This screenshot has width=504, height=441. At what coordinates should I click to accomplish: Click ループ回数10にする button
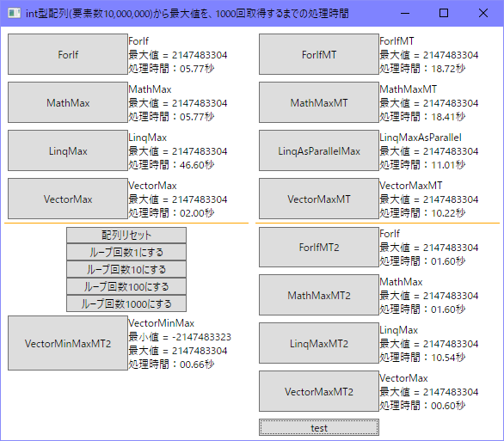pyautogui.click(x=126, y=269)
